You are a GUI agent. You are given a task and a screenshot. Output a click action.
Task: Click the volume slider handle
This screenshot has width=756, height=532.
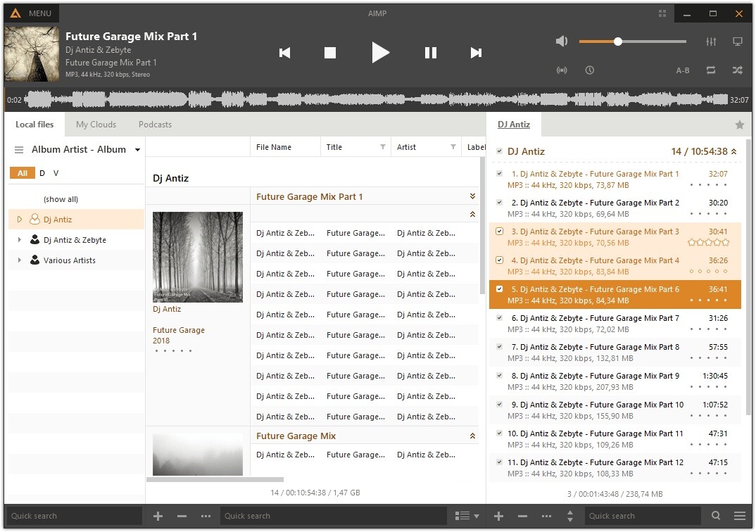point(617,42)
